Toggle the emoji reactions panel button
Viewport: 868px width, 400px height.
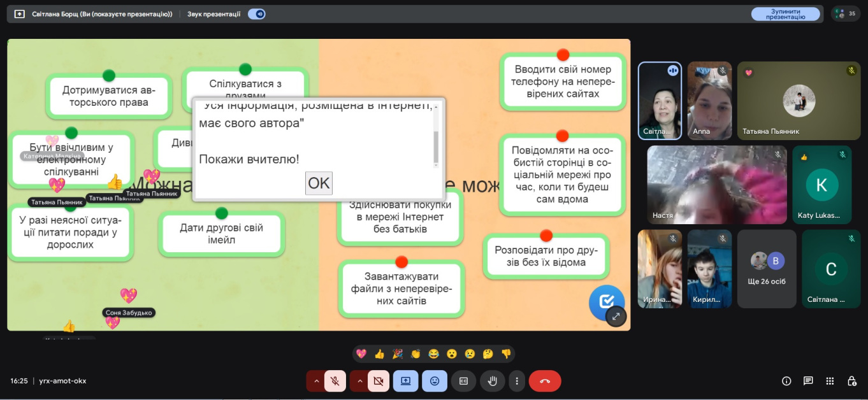coord(435,381)
